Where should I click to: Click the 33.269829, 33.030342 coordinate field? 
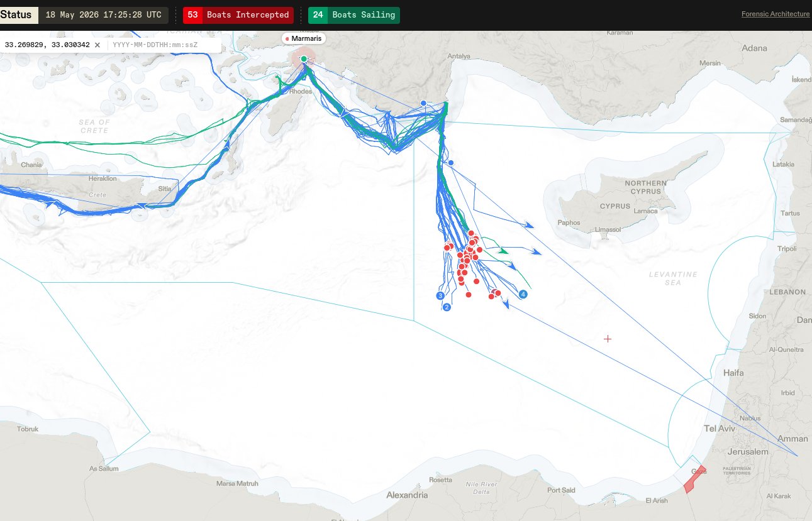47,45
